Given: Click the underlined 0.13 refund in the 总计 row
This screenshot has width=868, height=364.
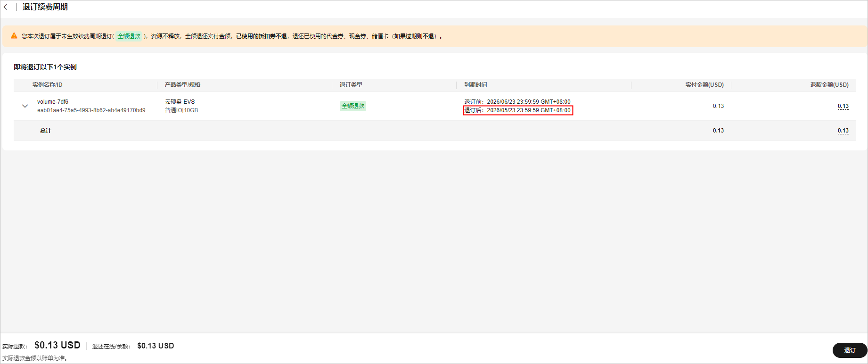Looking at the screenshot, I should click(843, 131).
